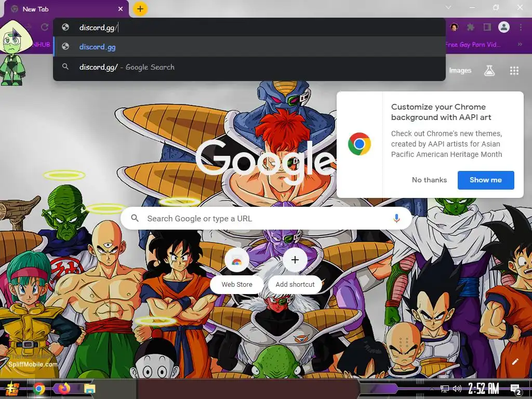532x399 pixels.
Task: Open the notification center with 2 alerts
Action: [x=516, y=389]
